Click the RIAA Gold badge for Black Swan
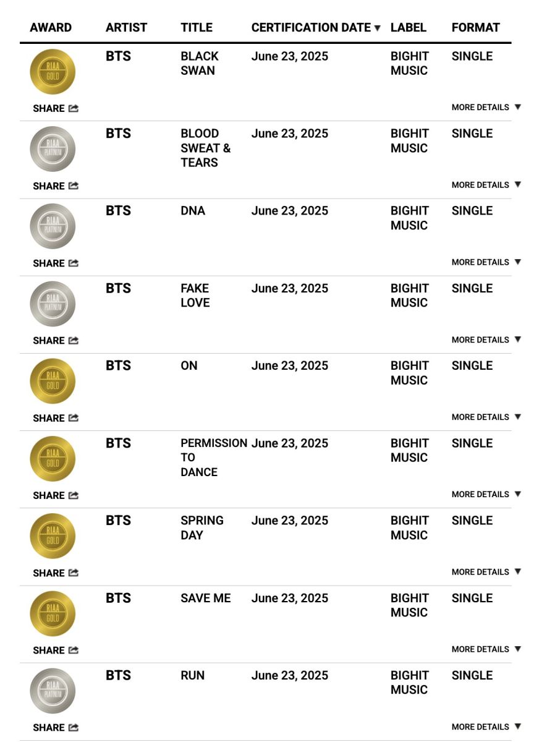Image resolution: width=560 pixels, height=742 pixels. point(53,72)
